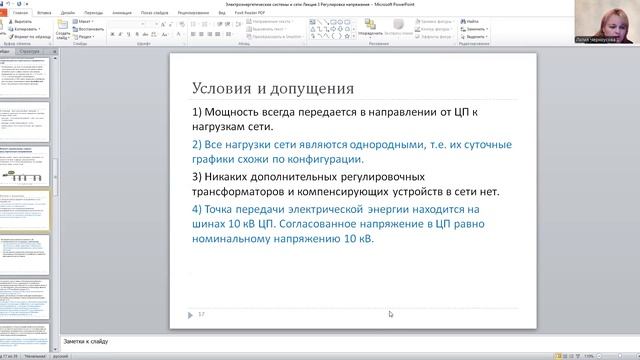
Task: Switch to the Вставка ribbon tab
Action: [x=44, y=13]
